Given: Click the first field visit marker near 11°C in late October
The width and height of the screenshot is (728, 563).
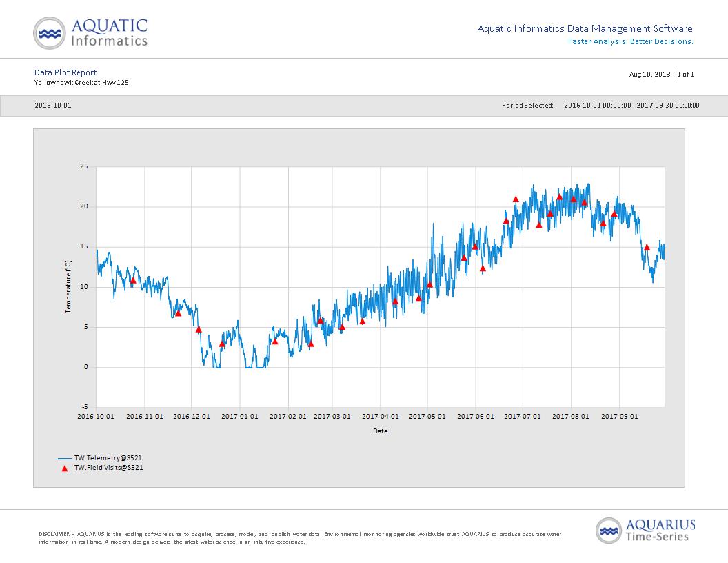Looking at the screenshot, I should pos(133,280).
